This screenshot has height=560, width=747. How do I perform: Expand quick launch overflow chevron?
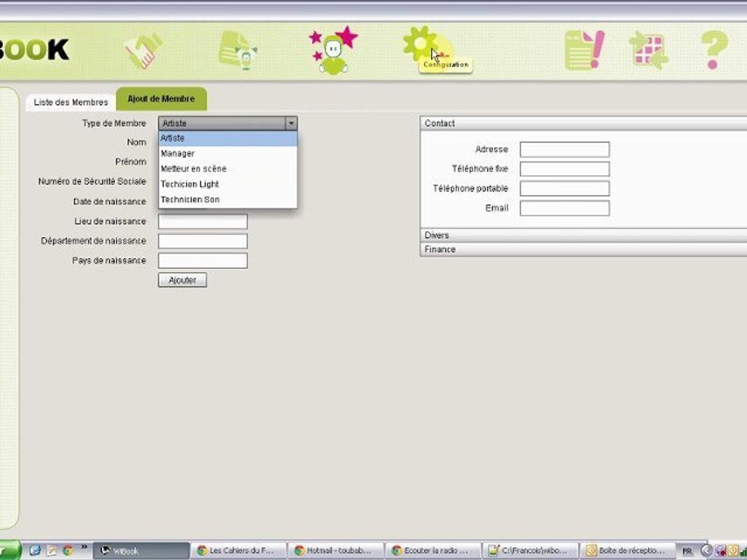coord(84,547)
